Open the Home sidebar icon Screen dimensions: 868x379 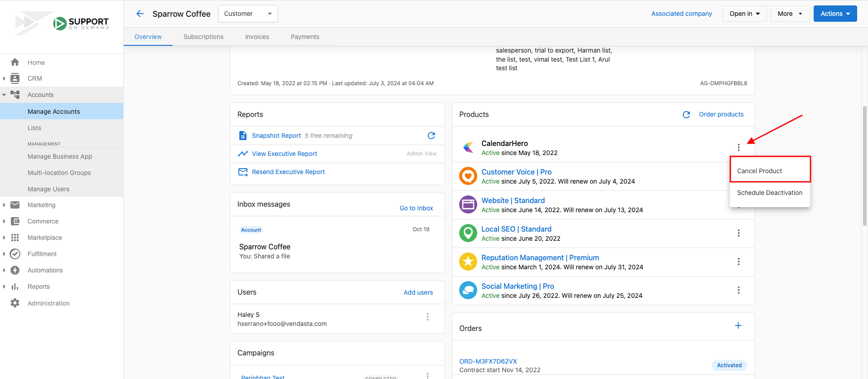point(15,62)
